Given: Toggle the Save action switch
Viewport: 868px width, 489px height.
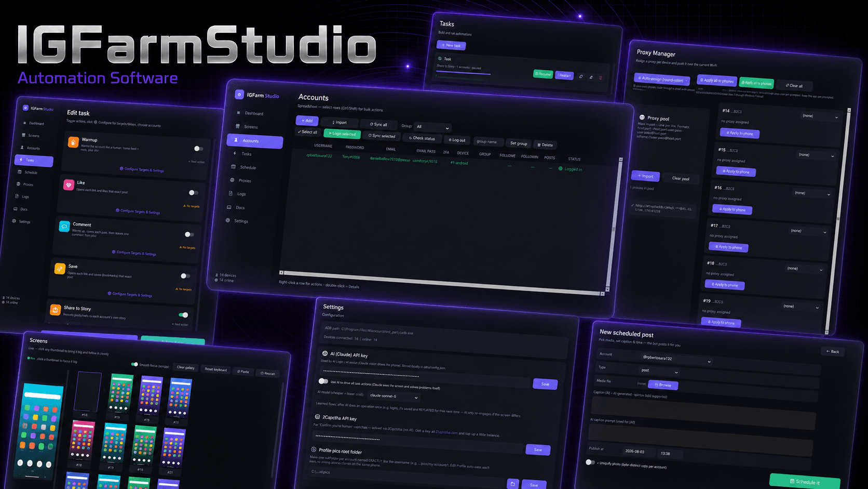Looking at the screenshot, I should pos(185,276).
